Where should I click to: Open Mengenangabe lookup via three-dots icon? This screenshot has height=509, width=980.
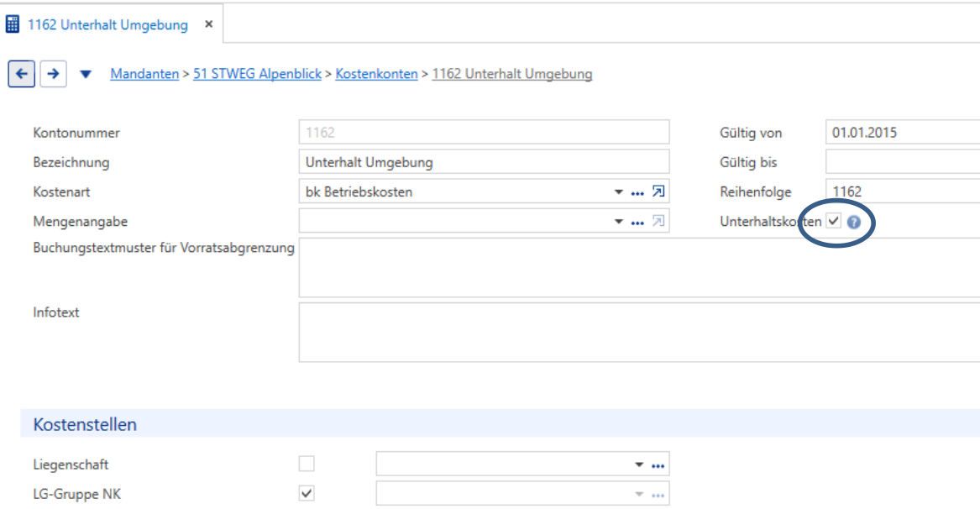click(x=637, y=222)
